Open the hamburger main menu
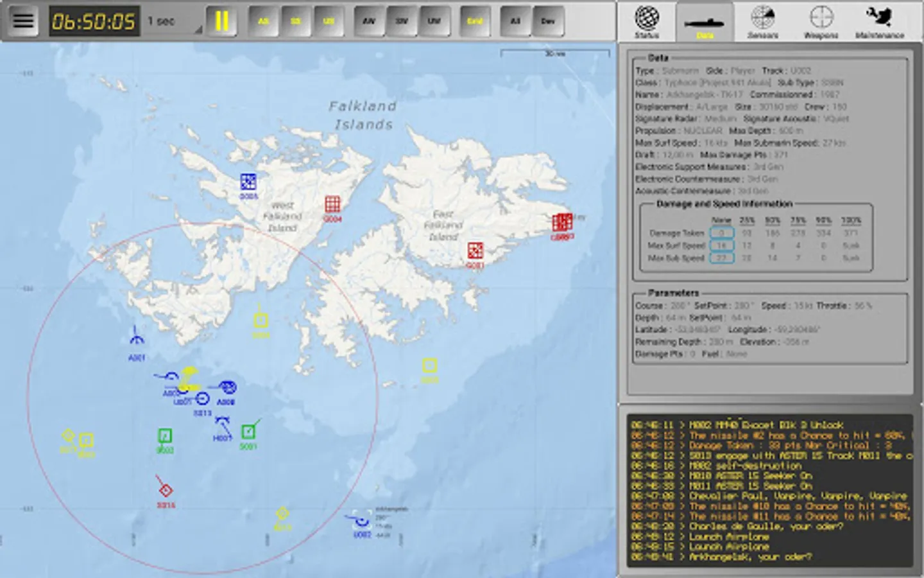Image resolution: width=924 pixels, height=578 pixels. [x=23, y=21]
